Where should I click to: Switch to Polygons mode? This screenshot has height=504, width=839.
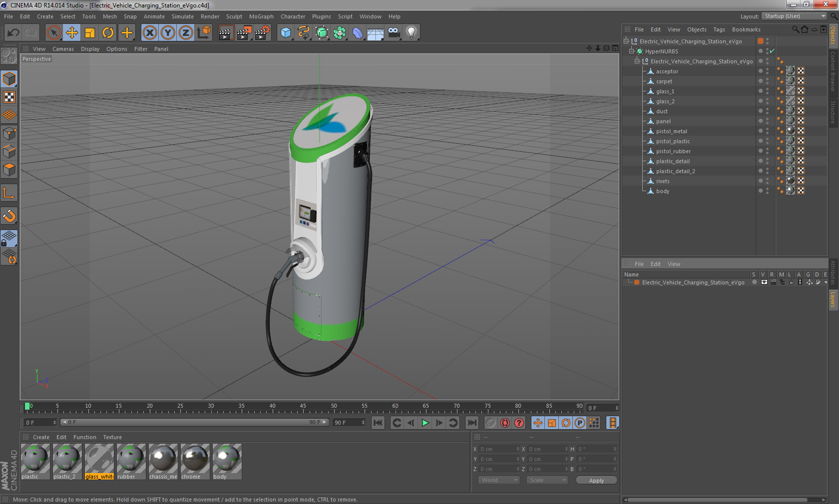(9, 170)
